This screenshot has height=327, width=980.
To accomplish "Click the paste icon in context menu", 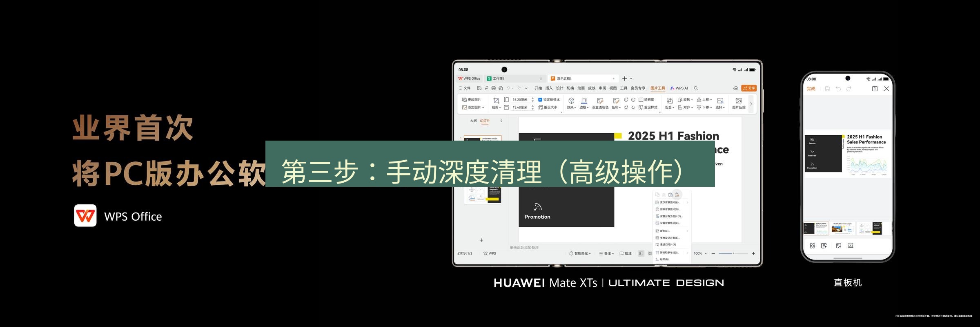I will point(670,195).
